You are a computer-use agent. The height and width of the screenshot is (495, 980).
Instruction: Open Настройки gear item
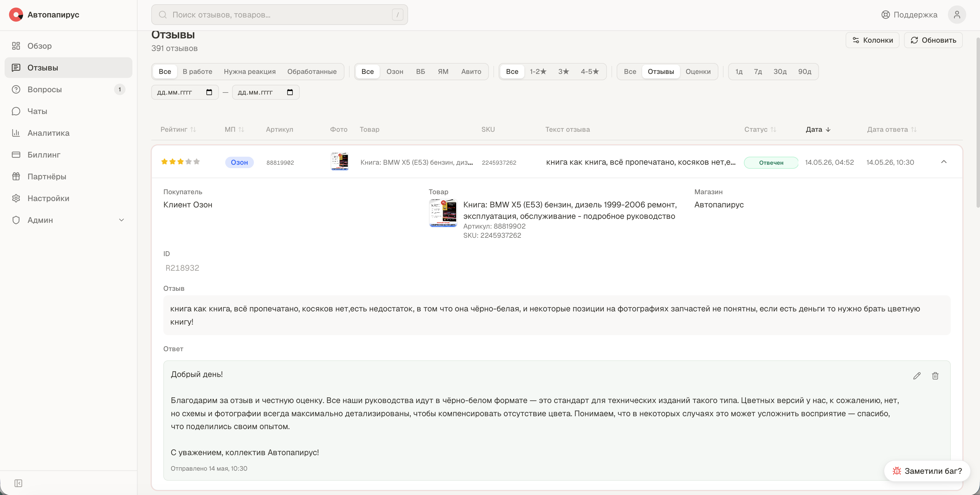pyautogui.click(x=68, y=198)
